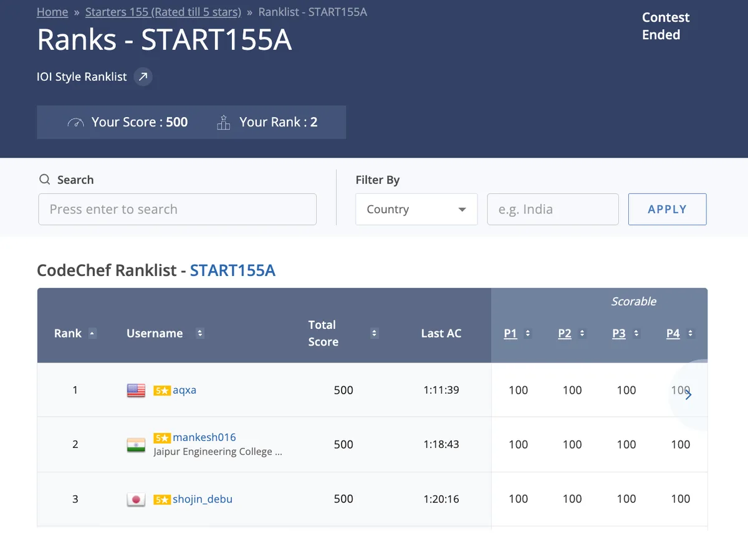Toggle sorting on the Username column
This screenshot has height=560, width=748.
pos(199,333)
